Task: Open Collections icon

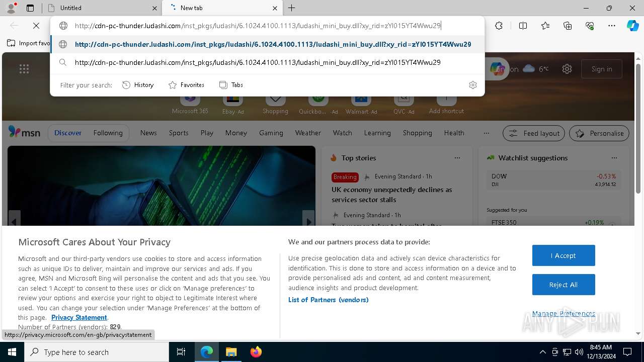Action: [568, 26]
